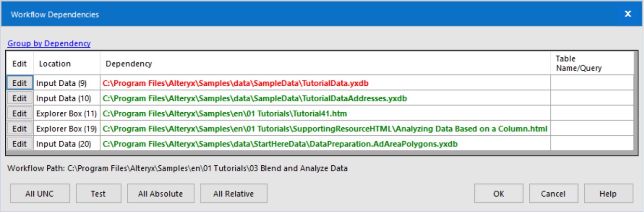The image size is (644, 212).
Task: Click the Workflow Path text line
Action: (177, 169)
